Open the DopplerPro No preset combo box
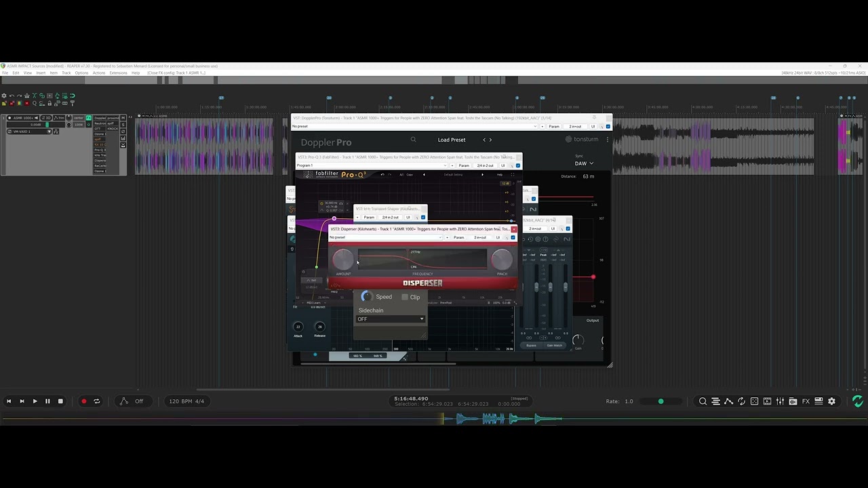Screen dimensions: 868x488 414,126
